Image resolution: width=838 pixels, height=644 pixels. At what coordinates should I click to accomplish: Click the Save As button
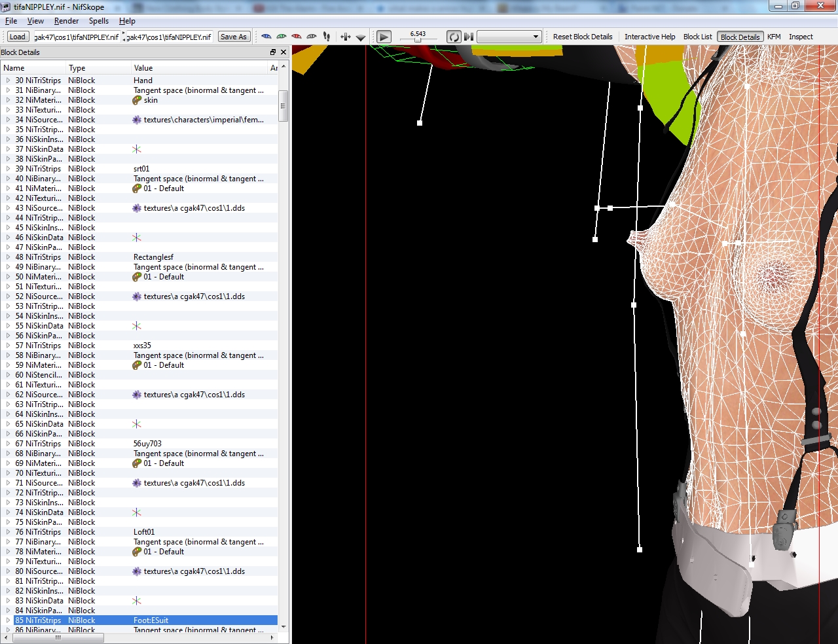tap(234, 37)
